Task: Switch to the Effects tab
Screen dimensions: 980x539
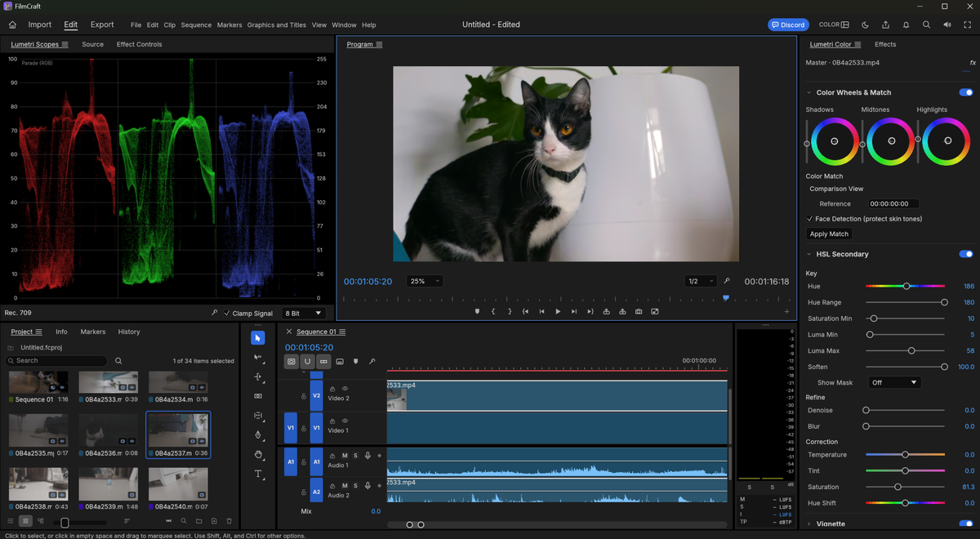Action: pos(885,44)
